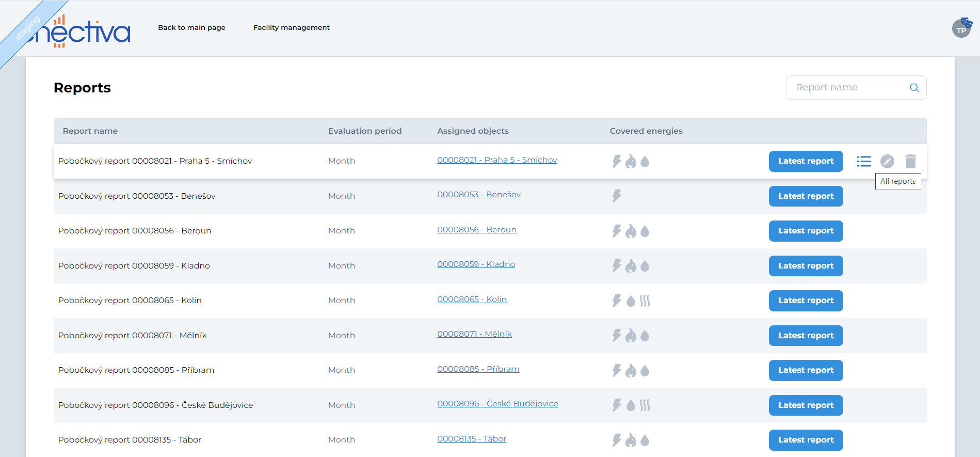Open Latest report for Praha 5 - Smíchov
This screenshot has width=980, height=457.
(806, 161)
